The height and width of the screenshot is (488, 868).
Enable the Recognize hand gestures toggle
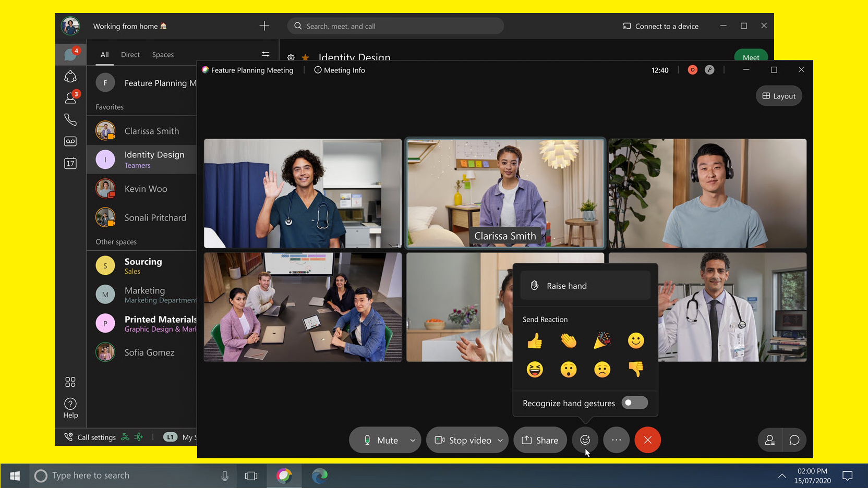[635, 402]
